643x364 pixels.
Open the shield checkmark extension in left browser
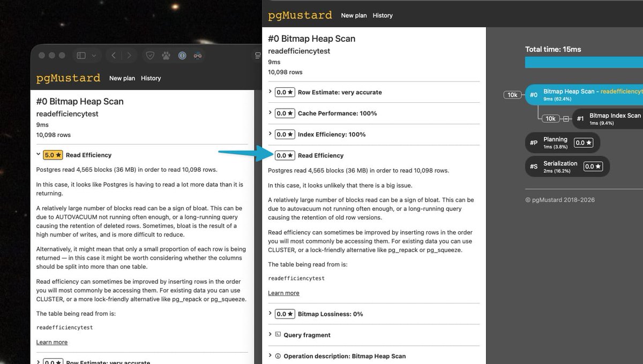pyautogui.click(x=150, y=55)
